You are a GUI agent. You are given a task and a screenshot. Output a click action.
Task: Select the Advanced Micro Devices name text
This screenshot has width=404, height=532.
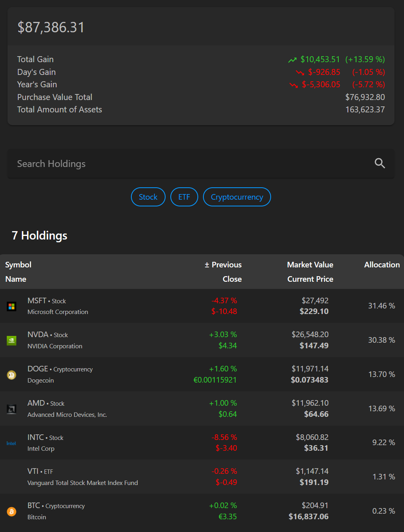pos(67,415)
